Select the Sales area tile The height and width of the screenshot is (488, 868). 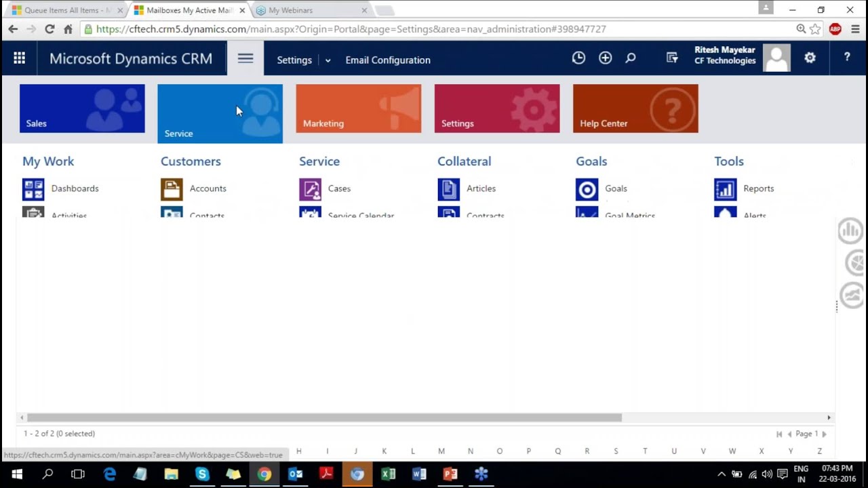coord(82,108)
